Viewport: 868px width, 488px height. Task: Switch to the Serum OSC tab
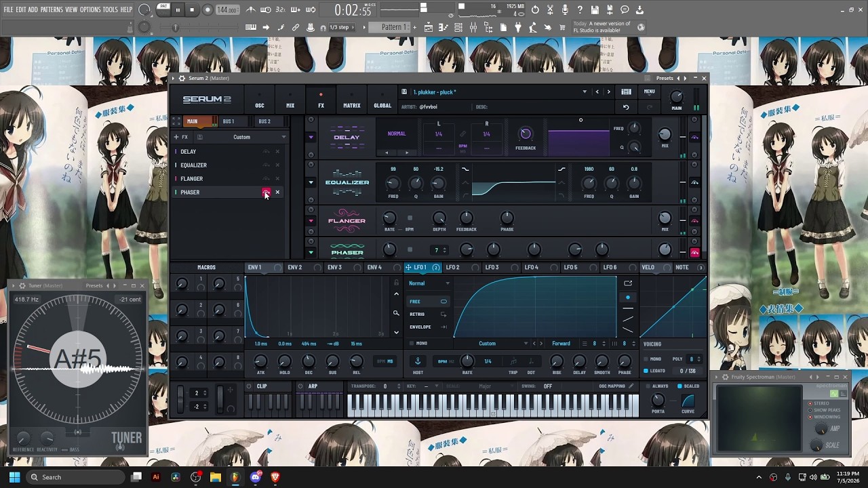(x=260, y=100)
